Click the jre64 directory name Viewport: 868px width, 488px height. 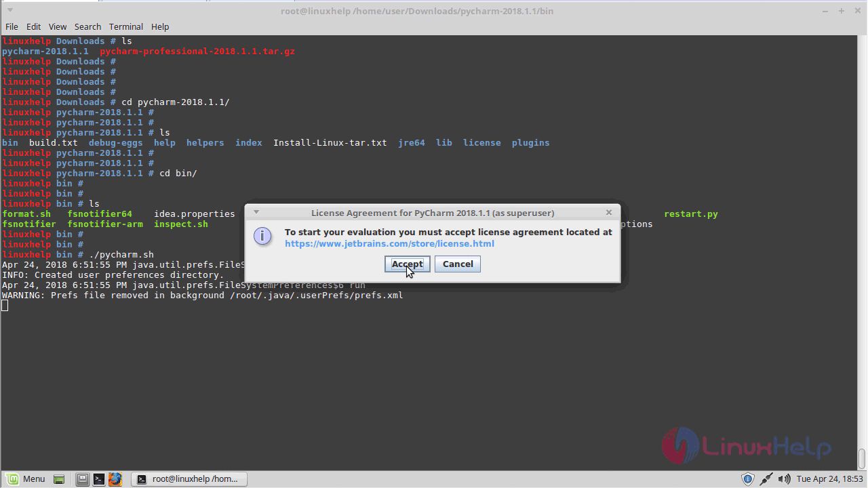[412, 142]
